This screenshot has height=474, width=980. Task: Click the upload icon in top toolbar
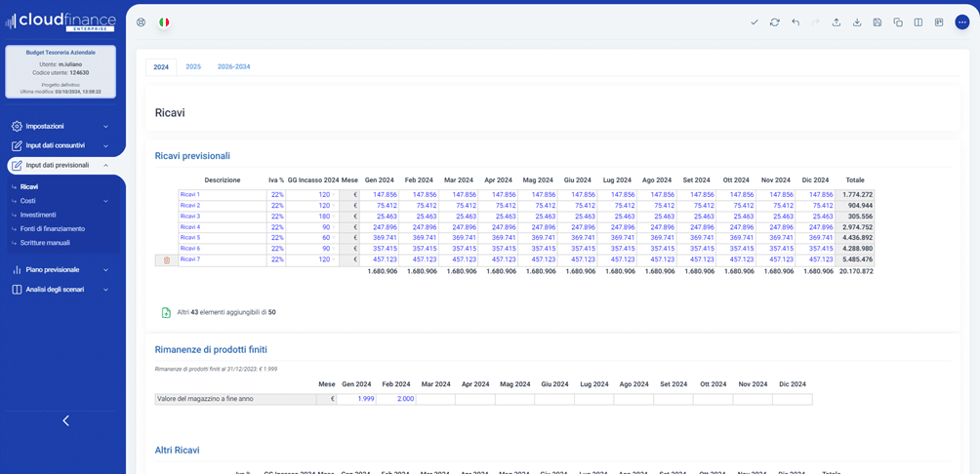click(837, 22)
